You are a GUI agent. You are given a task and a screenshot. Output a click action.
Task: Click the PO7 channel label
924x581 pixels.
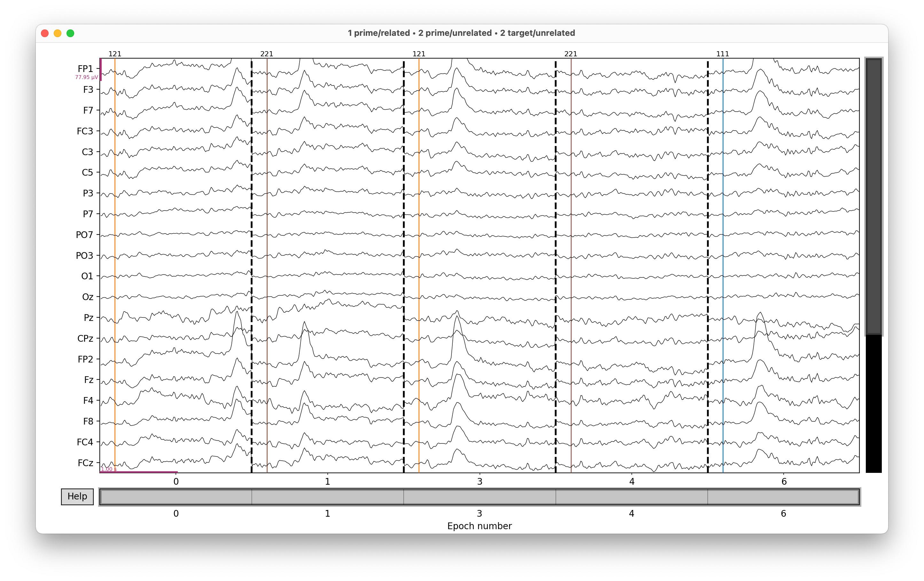tap(84, 235)
